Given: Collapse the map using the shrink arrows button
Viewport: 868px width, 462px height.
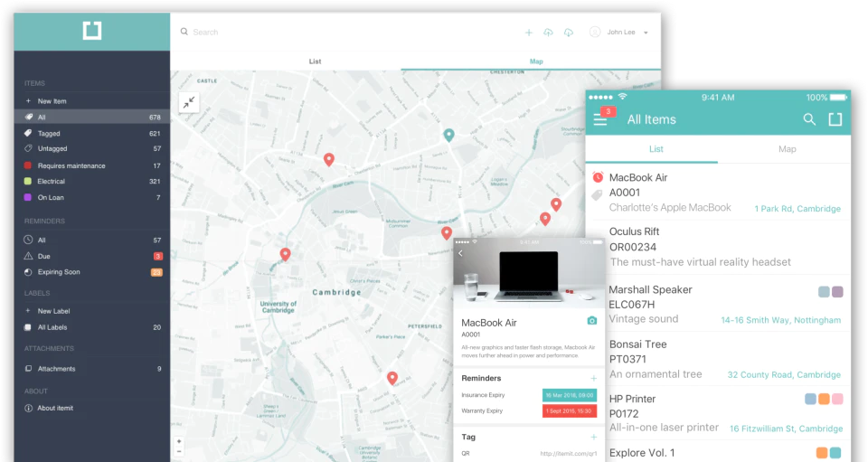Looking at the screenshot, I should (x=189, y=102).
